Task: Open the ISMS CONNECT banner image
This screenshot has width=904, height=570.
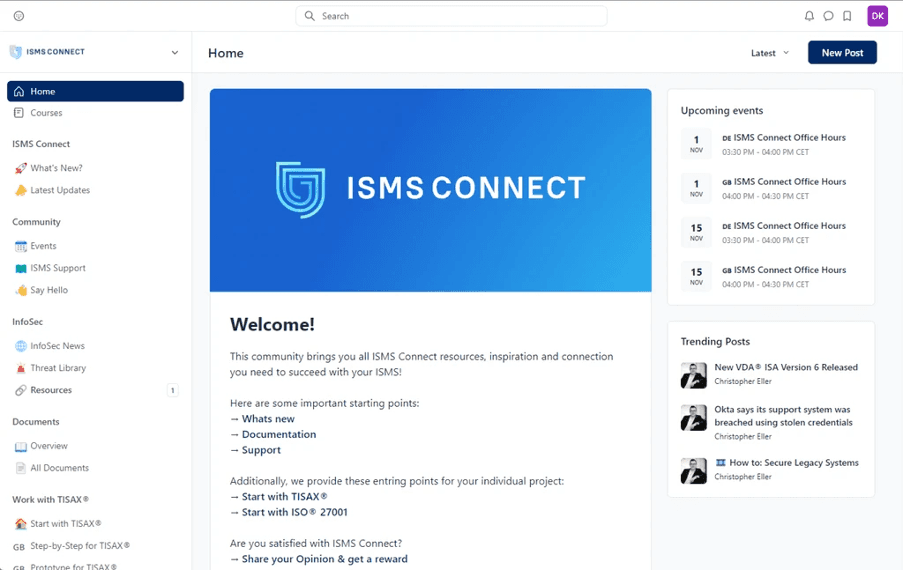Action: (x=431, y=190)
